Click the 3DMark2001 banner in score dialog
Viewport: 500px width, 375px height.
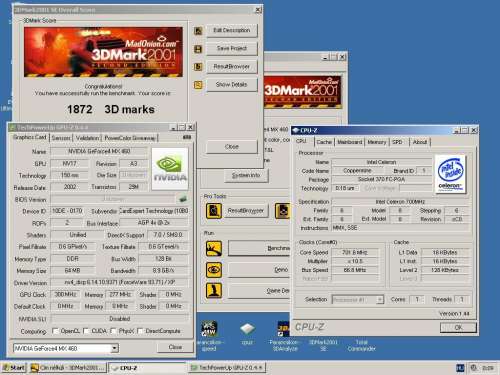103,52
